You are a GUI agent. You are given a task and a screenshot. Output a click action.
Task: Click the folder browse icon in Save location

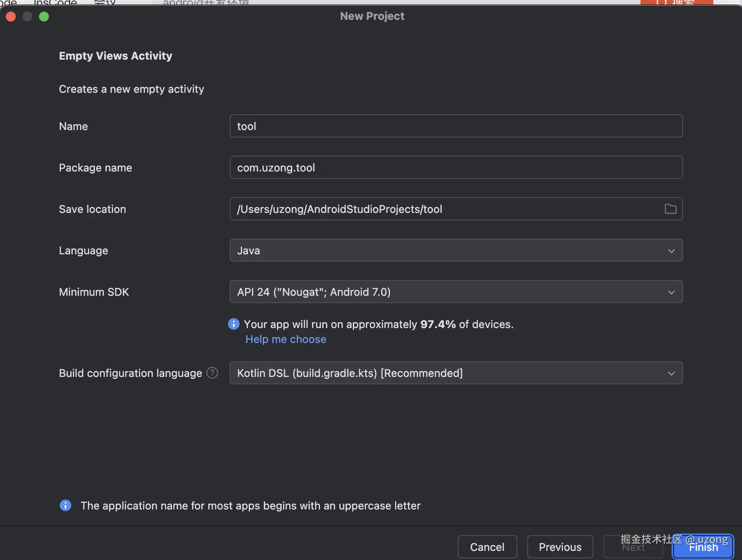pos(670,209)
